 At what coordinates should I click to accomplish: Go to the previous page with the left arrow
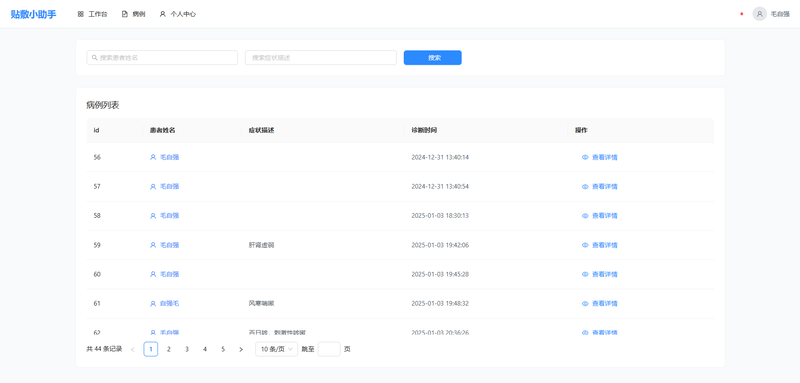click(x=133, y=349)
